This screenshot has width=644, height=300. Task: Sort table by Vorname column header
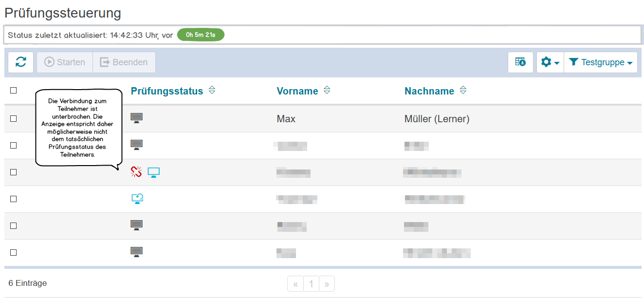click(297, 91)
